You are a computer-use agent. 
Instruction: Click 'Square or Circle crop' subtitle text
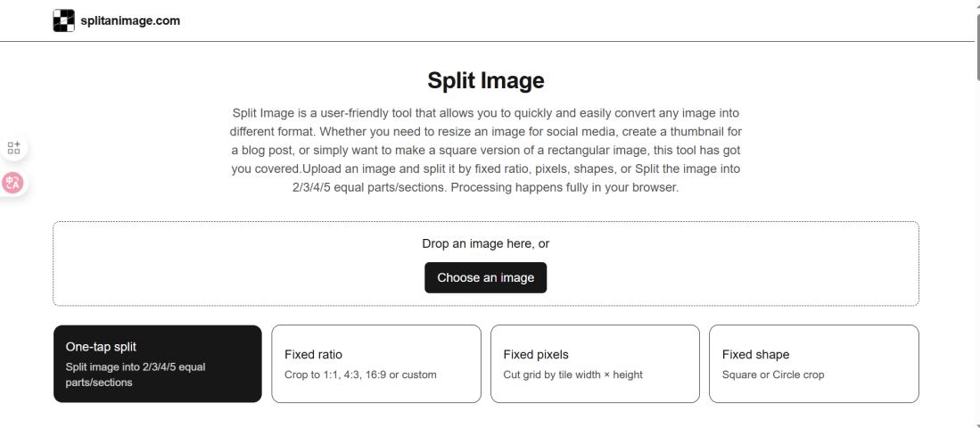pos(772,374)
